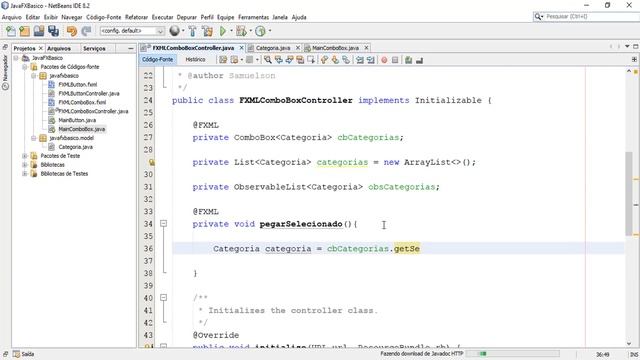640x360 pixels.
Task: Collapse the javafxbasico package node
Action: [x=34, y=76]
